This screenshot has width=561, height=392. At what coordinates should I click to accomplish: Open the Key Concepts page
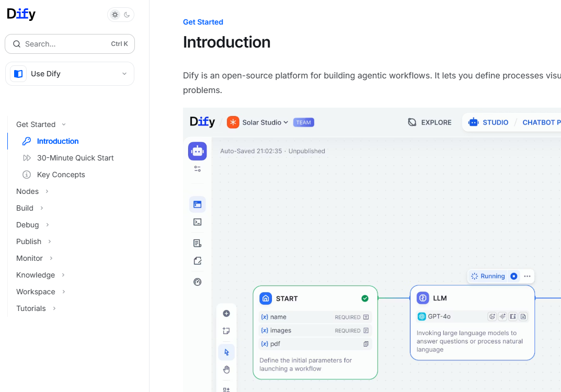click(x=61, y=175)
